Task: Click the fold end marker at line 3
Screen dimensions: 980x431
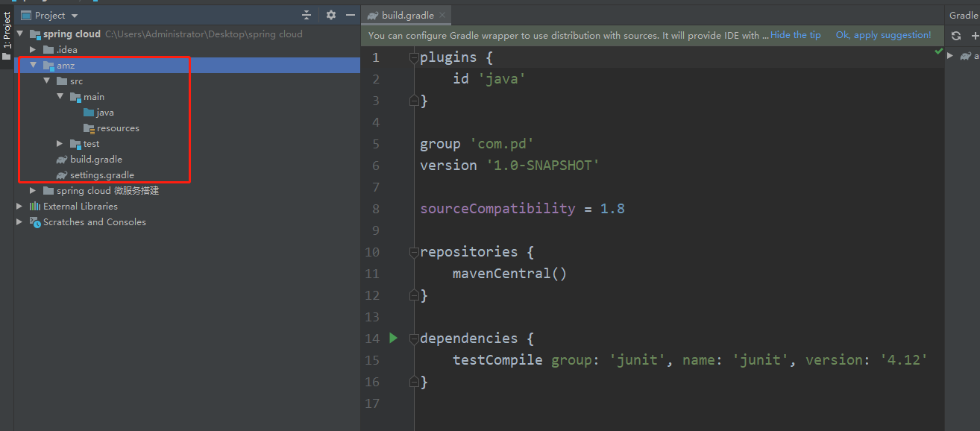Action: click(413, 101)
